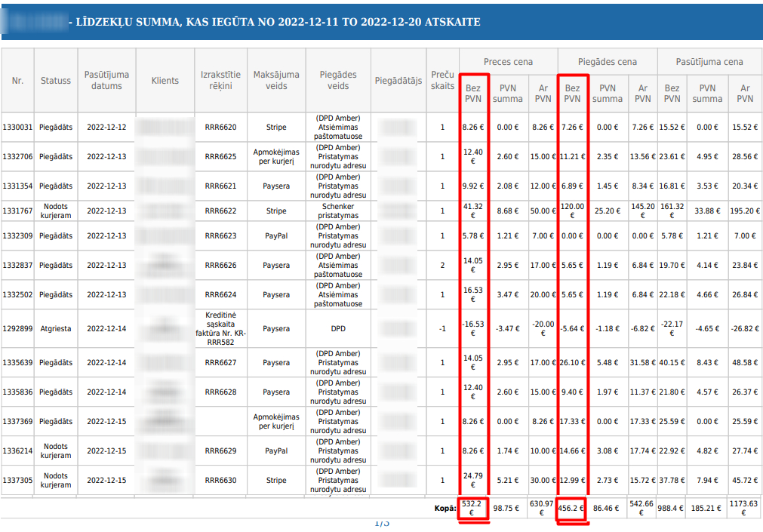
Task: Click the report title banner
Action: [382, 22]
